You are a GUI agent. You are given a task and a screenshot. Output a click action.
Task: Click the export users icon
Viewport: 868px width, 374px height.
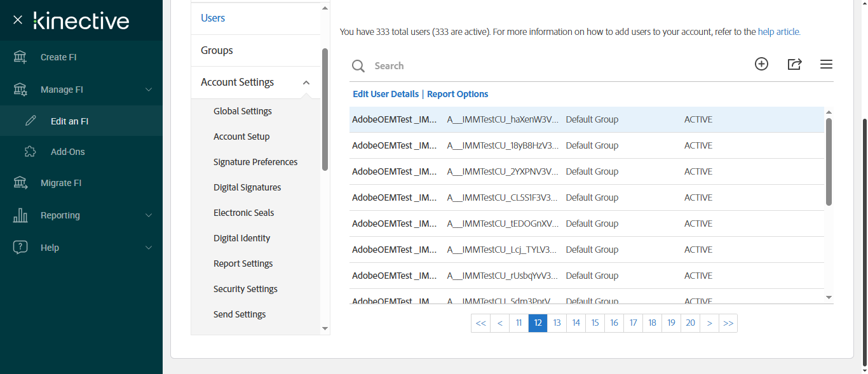point(794,64)
